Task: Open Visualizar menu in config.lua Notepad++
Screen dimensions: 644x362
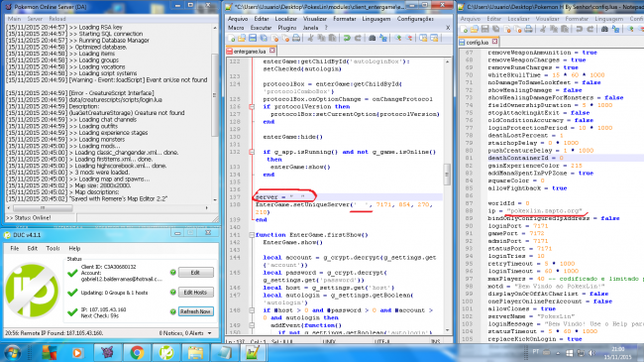Action: click(548, 19)
